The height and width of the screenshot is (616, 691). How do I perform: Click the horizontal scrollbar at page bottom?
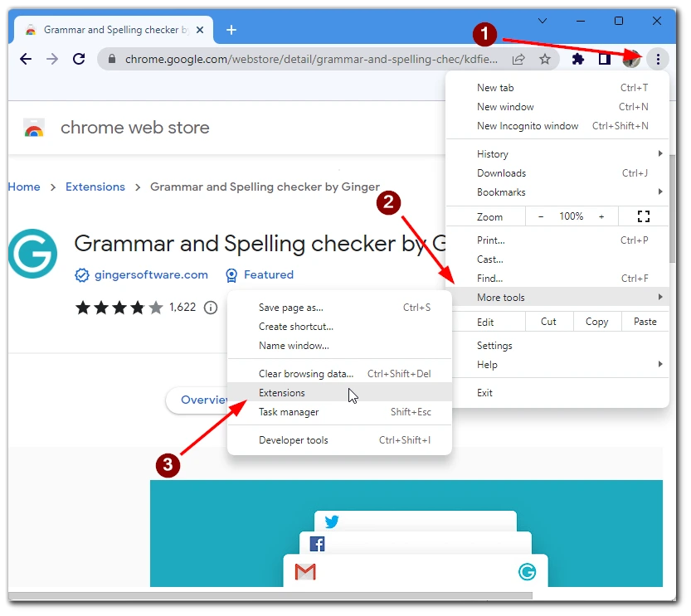coord(270,596)
